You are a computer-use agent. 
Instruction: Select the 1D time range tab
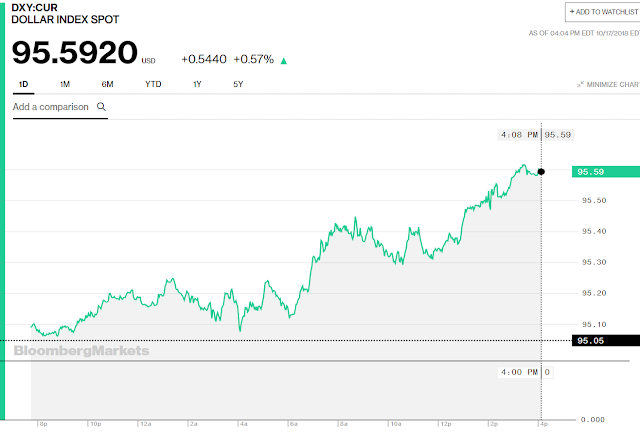coord(23,84)
